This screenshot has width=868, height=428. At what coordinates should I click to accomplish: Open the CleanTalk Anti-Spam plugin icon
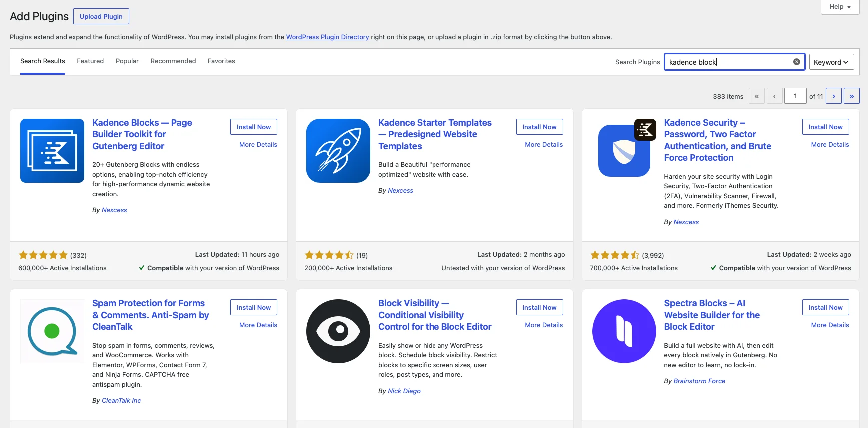click(x=52, y=331)
